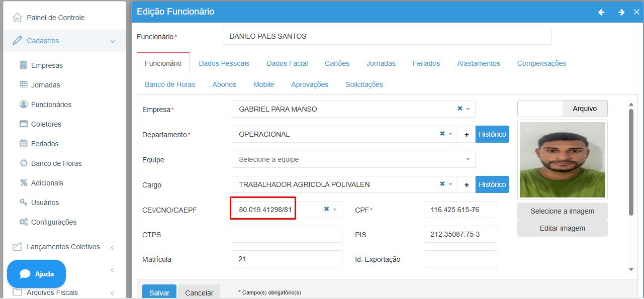Click into the CTPS input field

click(x=287, y=235)
